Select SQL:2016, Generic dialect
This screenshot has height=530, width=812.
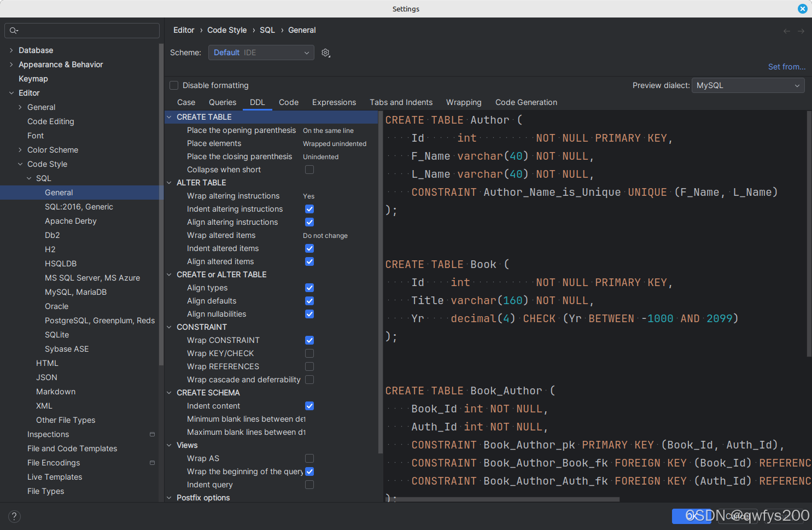click(x=79, y=207)
